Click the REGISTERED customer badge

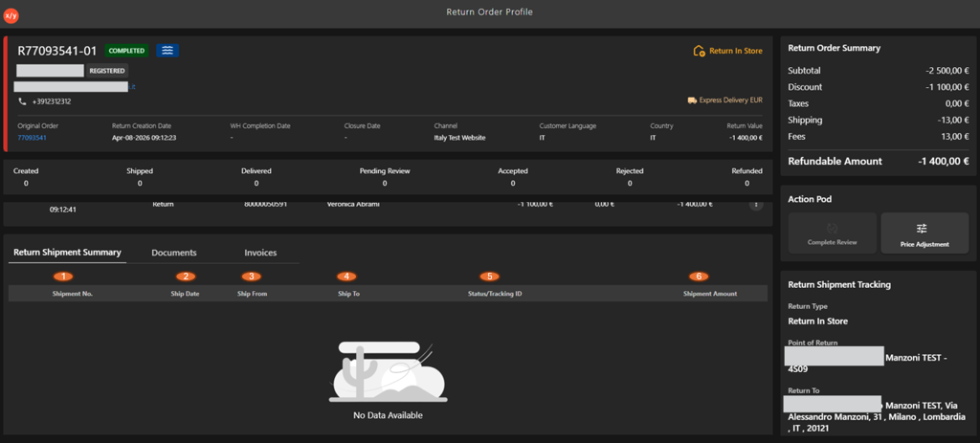tap(107, 71)
